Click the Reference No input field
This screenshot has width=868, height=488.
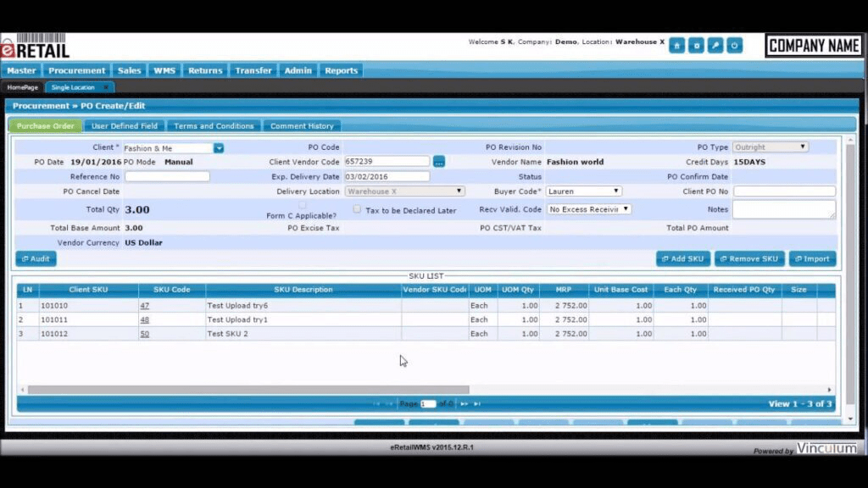coord(167,176)
